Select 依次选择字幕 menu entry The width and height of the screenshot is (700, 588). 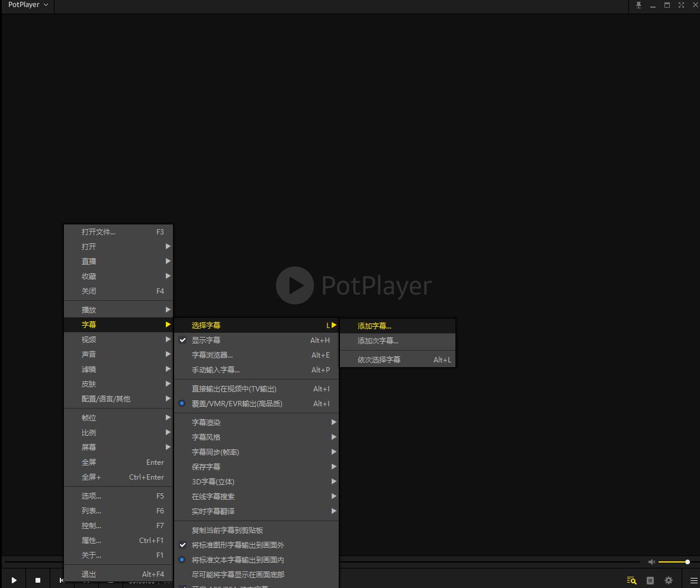397,360
